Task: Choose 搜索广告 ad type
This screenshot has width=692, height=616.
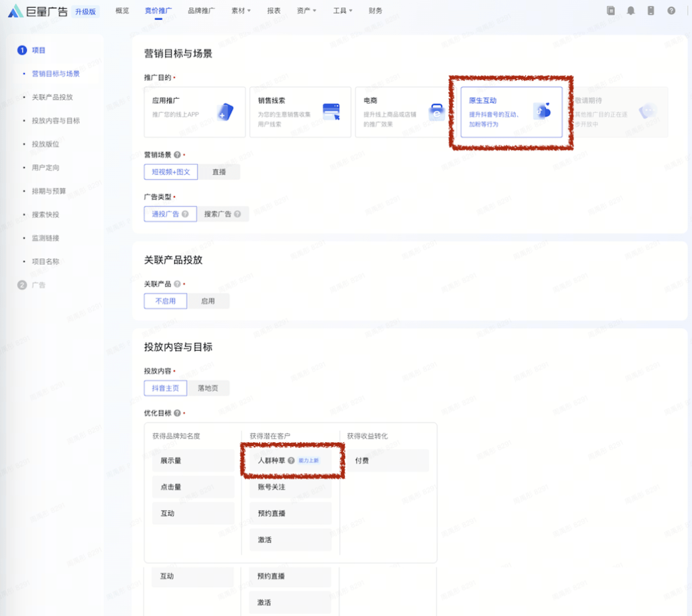Action: (222, 214)
